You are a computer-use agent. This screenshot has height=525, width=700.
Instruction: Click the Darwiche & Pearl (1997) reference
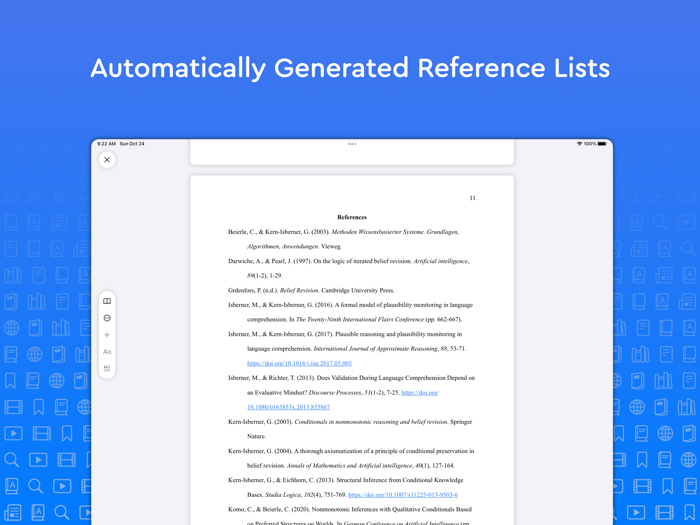[348, 268]
